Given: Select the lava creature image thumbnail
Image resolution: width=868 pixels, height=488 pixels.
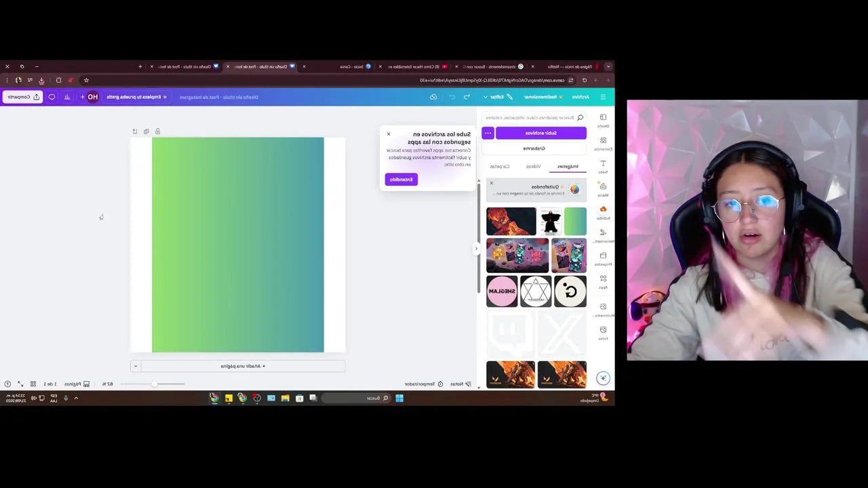Looking at the screenshot, I should 511,222.
